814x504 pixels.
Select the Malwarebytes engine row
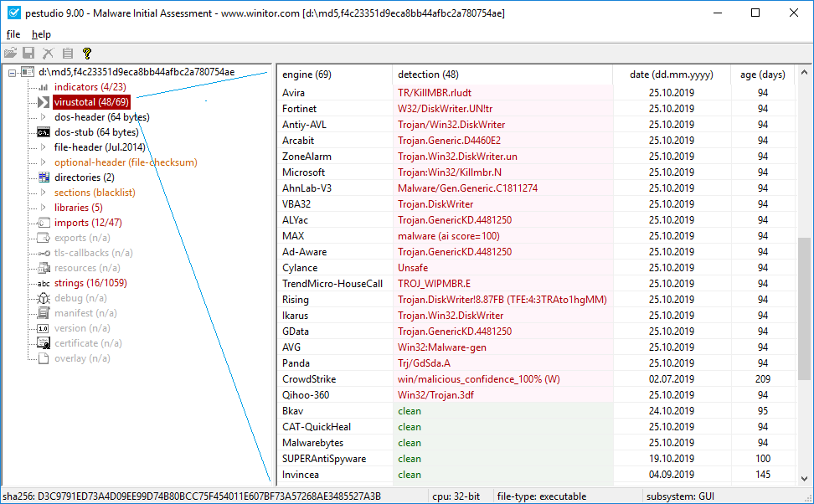point(536,443)
